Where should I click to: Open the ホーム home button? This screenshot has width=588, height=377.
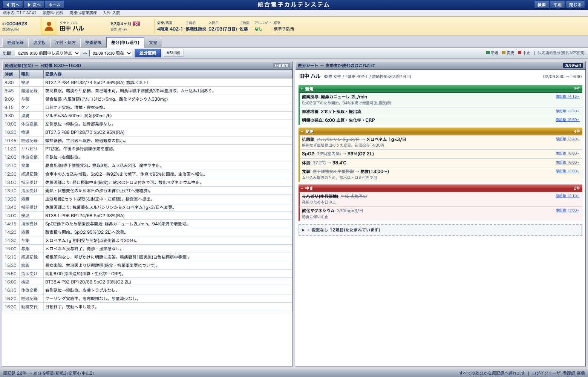point(54,5)
